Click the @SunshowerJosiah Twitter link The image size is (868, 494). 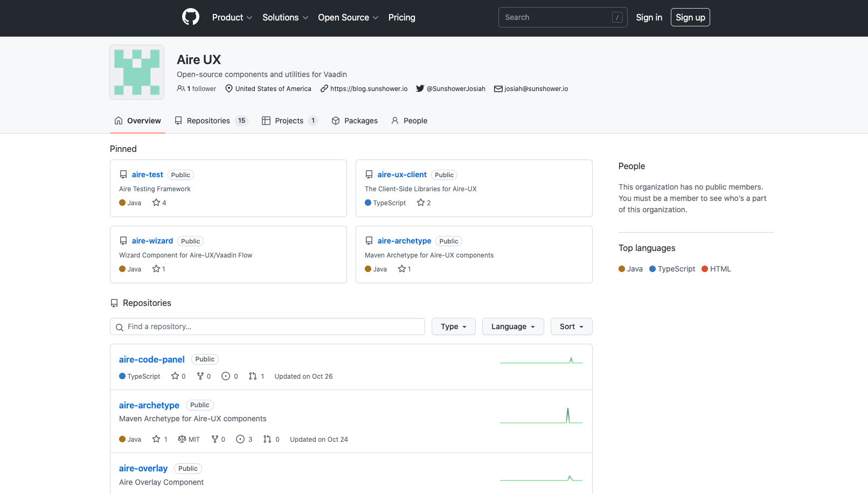coord(456,89)
